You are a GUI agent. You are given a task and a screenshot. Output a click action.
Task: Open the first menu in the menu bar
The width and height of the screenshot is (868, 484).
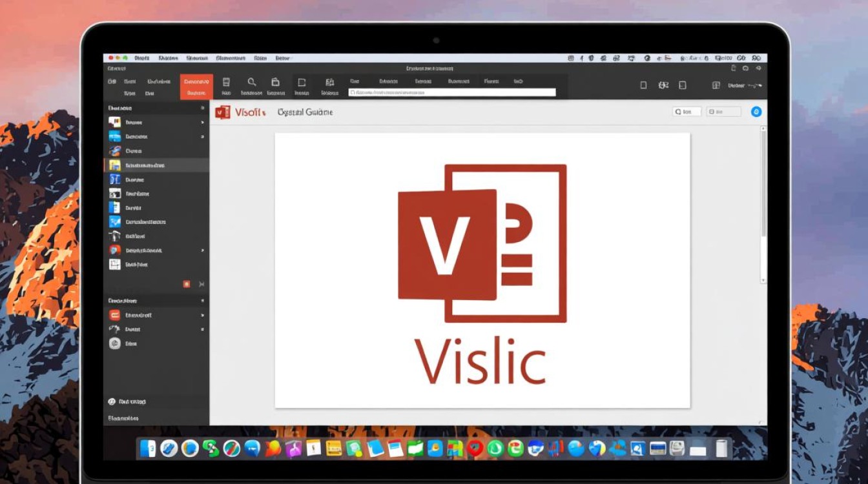141,58
